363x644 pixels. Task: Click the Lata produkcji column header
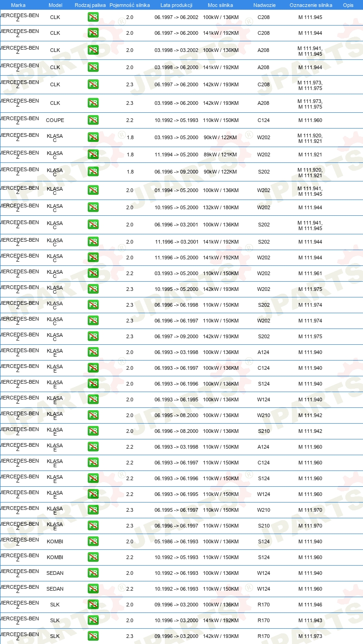pyautogui.click(x=176, y=5)
